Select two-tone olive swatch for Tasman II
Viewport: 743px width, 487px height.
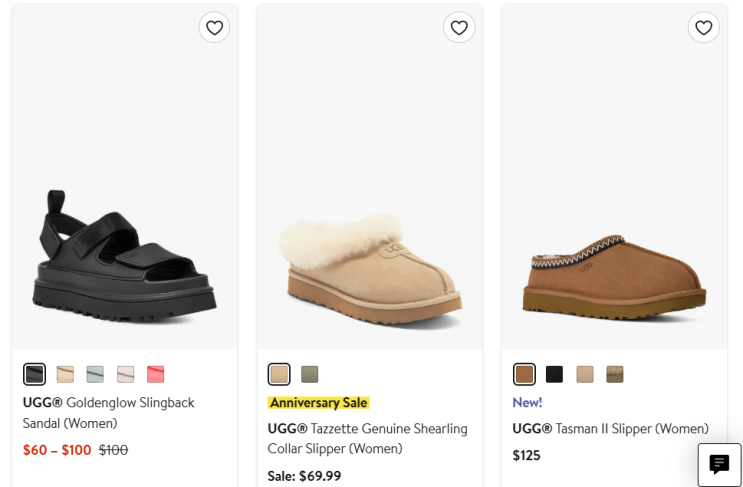615,374
